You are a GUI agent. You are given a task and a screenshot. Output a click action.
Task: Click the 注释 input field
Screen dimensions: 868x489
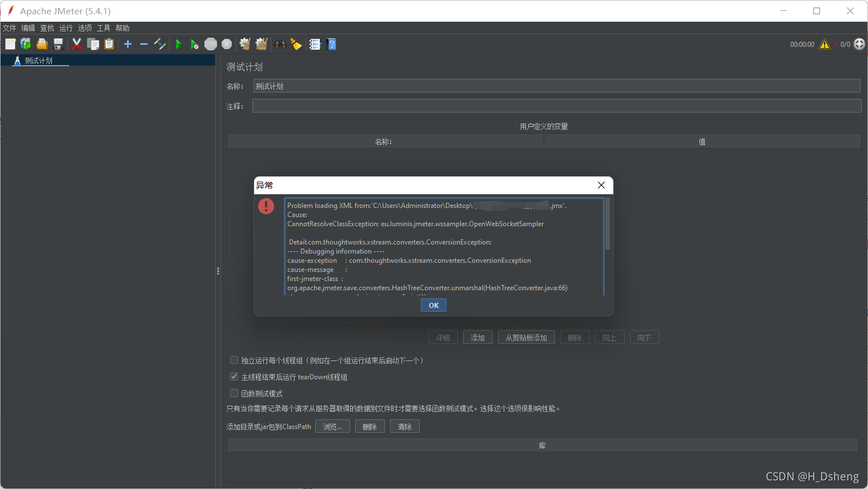(557, 106)
